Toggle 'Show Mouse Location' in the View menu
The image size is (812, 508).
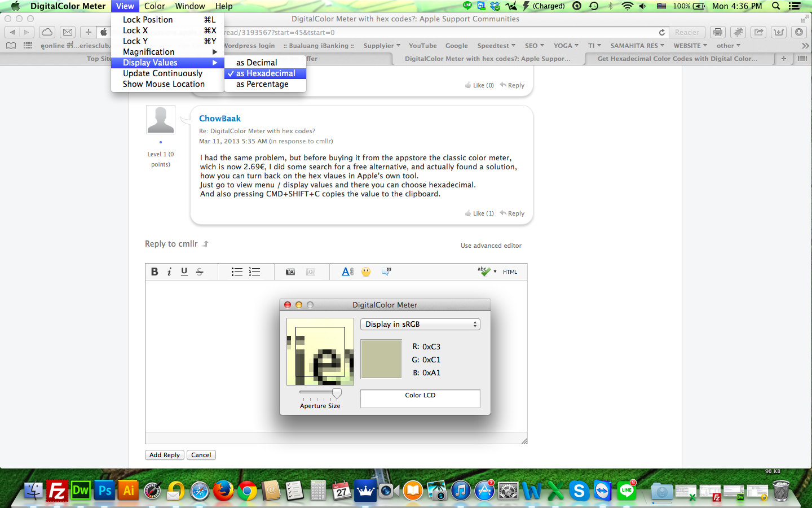[x=167, y=84]
